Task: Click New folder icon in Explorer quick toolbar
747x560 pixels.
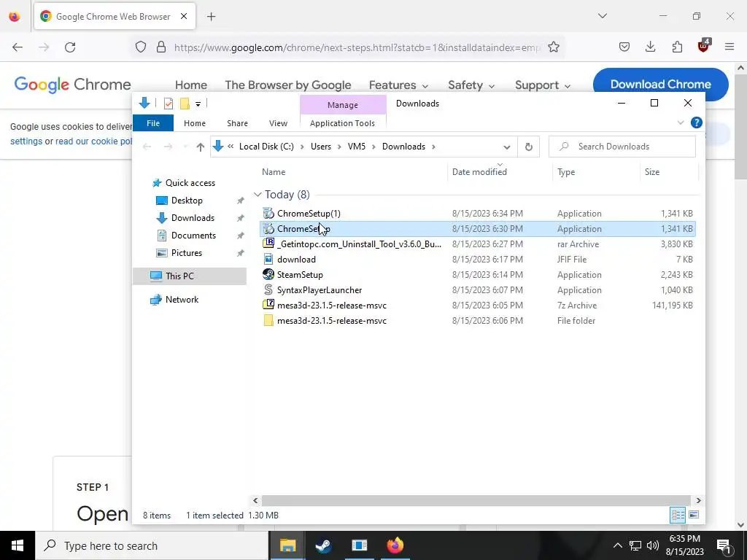Action: point(185,104)
